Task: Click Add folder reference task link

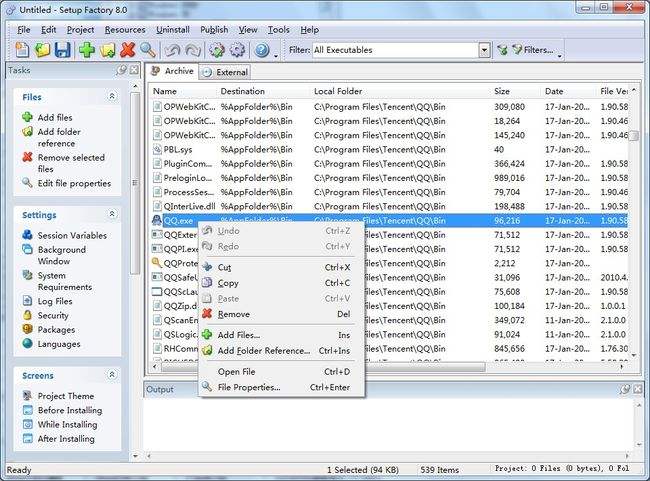Action: [x=59, y=137]
